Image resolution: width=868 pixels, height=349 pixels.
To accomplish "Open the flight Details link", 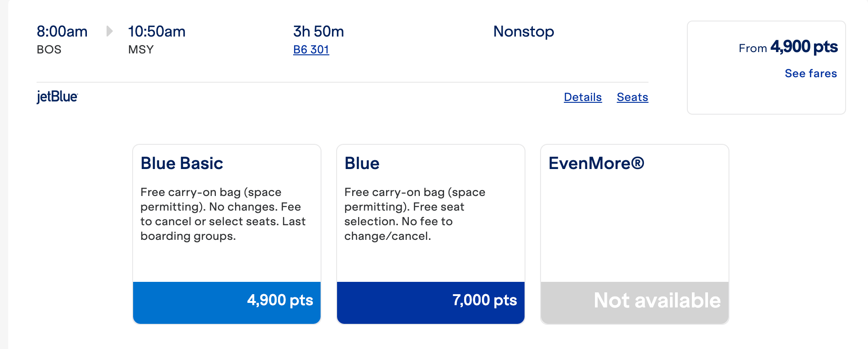I will pos(582,97).
